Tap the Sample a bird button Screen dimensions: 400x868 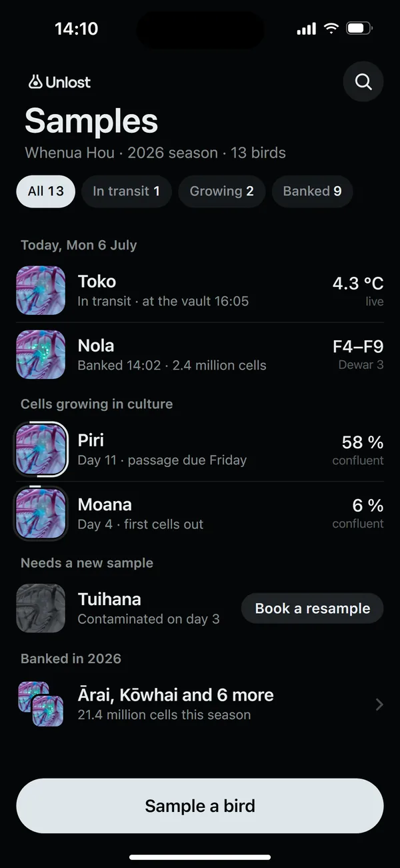(200, 806)
